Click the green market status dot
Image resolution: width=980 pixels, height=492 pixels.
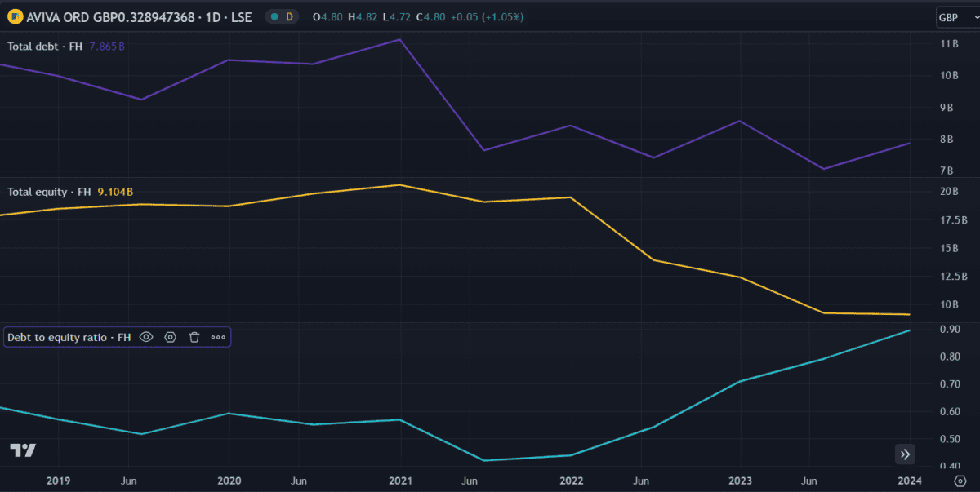coord(274,16)
